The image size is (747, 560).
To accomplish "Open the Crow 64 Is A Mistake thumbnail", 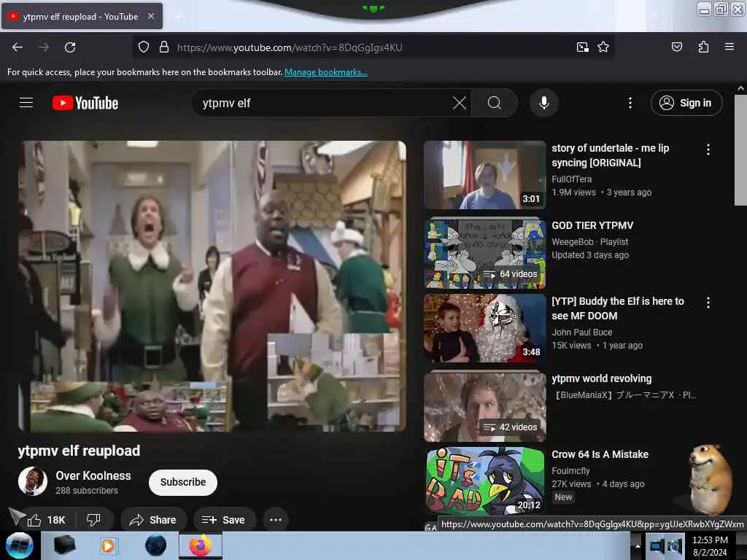I will [x=485, y=481].
